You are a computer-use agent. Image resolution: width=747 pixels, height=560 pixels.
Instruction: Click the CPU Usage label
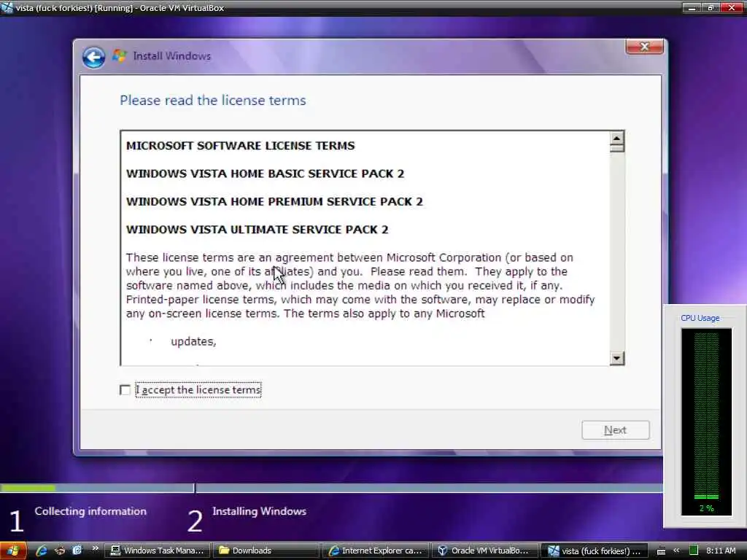coord(700,318)
